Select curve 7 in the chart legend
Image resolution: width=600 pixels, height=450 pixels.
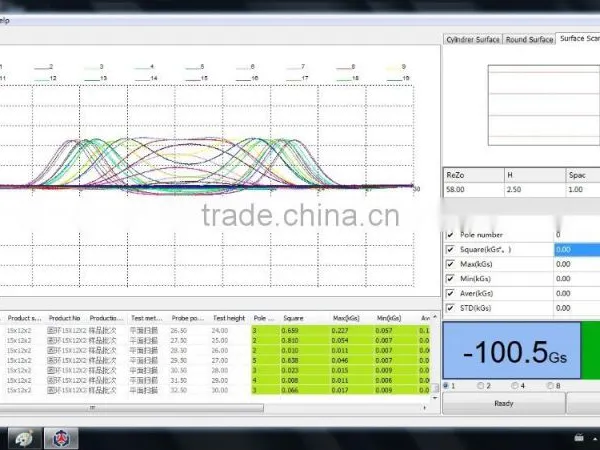click(296, 67)
